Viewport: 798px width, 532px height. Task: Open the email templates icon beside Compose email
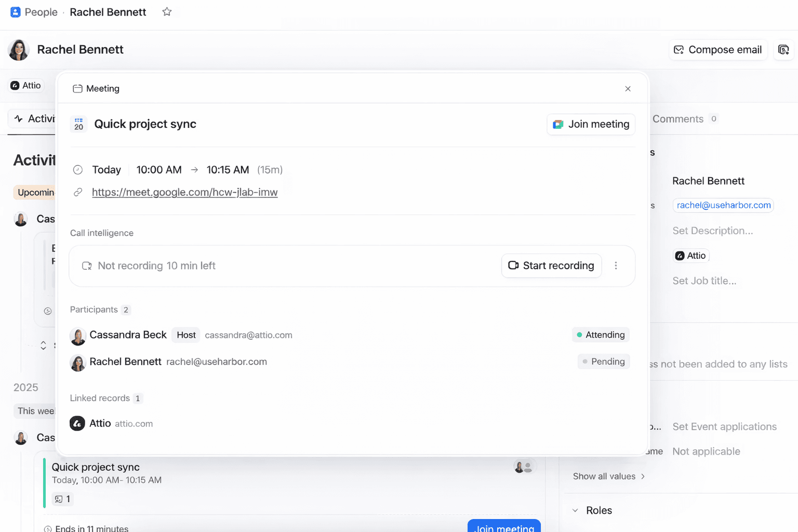783,49
